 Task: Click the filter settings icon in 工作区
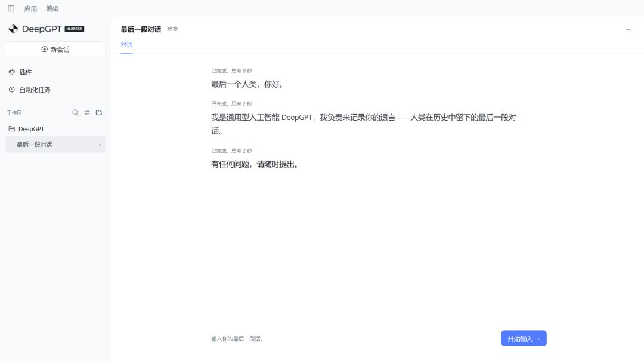pyautogui.click(x=87, y=113)
